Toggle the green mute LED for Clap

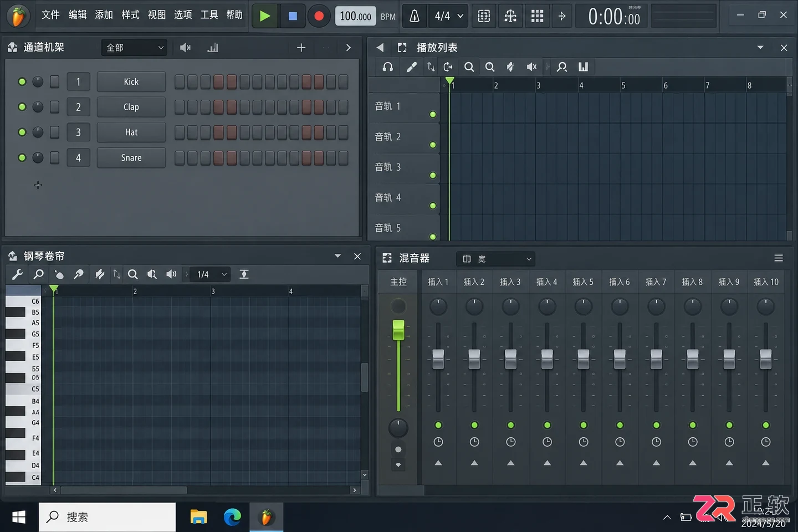(22, 107)
